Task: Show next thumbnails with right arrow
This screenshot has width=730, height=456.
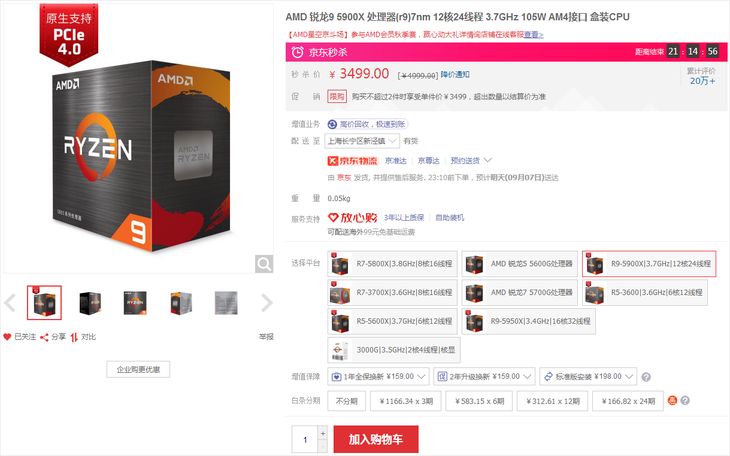Action: [x=267, y=303]
